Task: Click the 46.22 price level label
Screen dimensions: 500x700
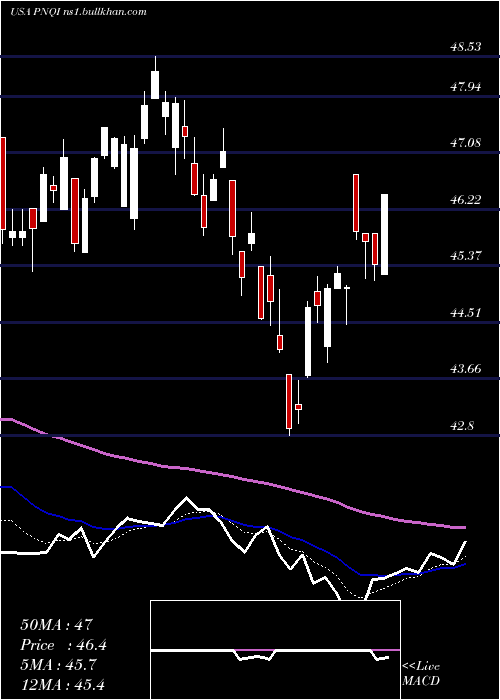Action: click(466, 200)
